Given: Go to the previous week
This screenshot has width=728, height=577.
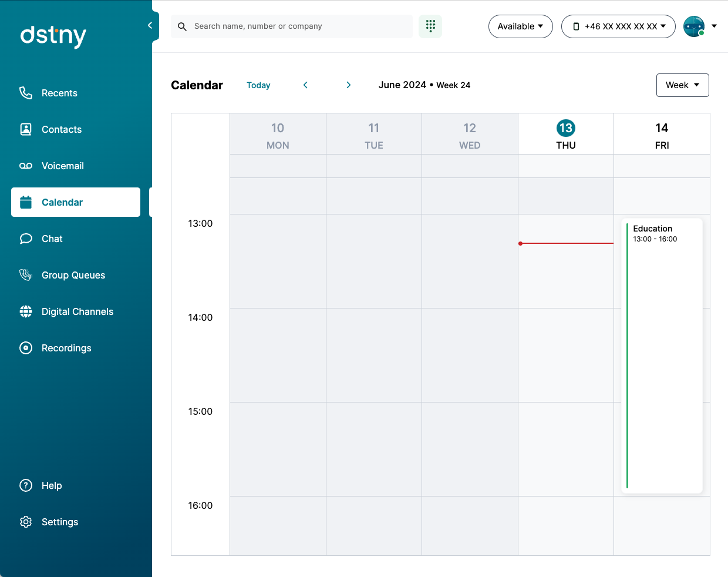Looking at the screenshot, I should coord(305,85).
